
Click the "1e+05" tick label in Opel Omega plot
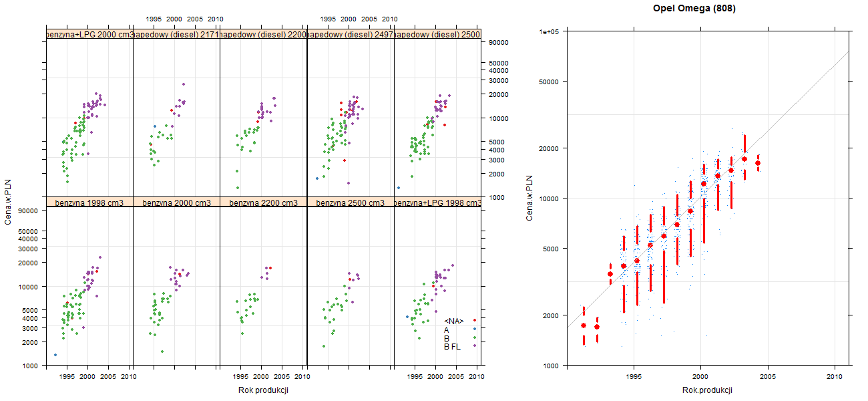click(550, 31)
